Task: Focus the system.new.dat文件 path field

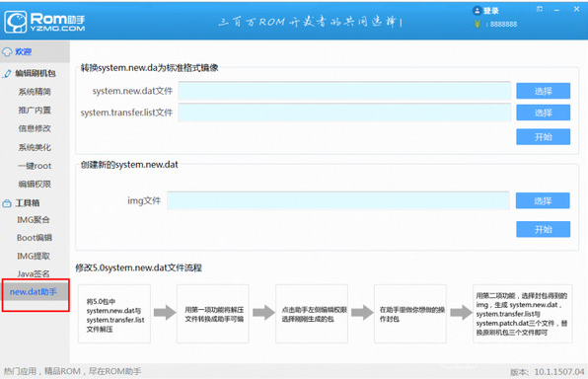Action: click(x=344, y=91)
